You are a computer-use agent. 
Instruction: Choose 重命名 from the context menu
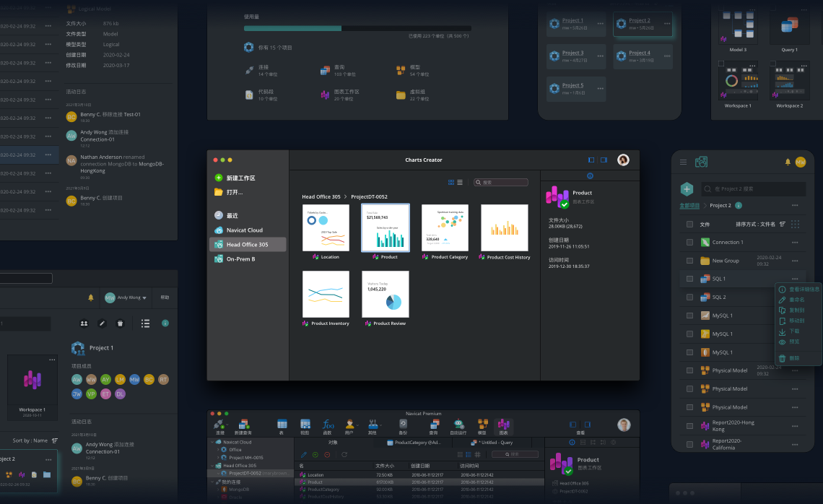click(x=791, y=300)
